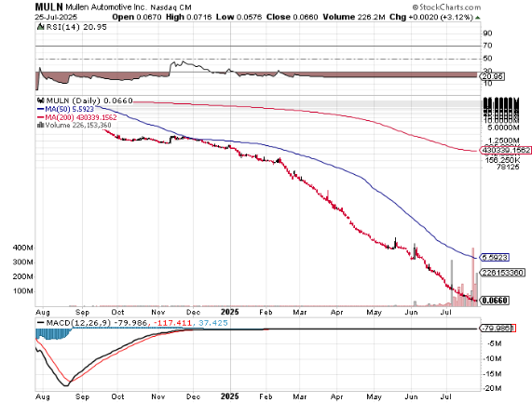
Task: Select the black MACD legend line marker
Action: click(x=41, y=323)
